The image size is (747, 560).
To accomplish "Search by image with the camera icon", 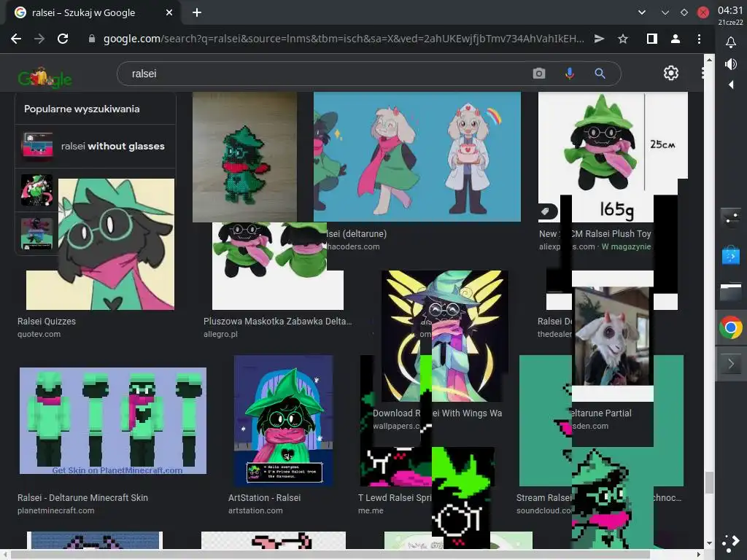I will tap(539, 74).
